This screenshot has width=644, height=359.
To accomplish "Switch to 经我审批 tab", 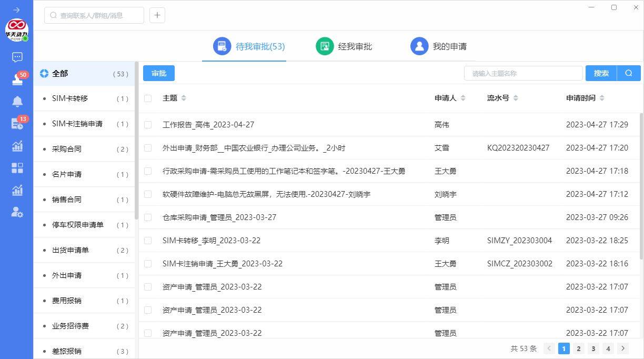I will tap(344, 46).
